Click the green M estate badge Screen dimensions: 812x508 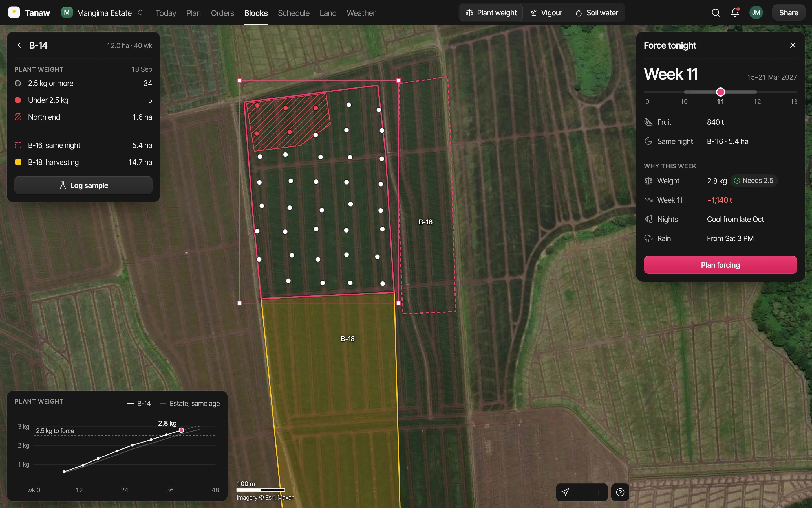tap(67, 13)
